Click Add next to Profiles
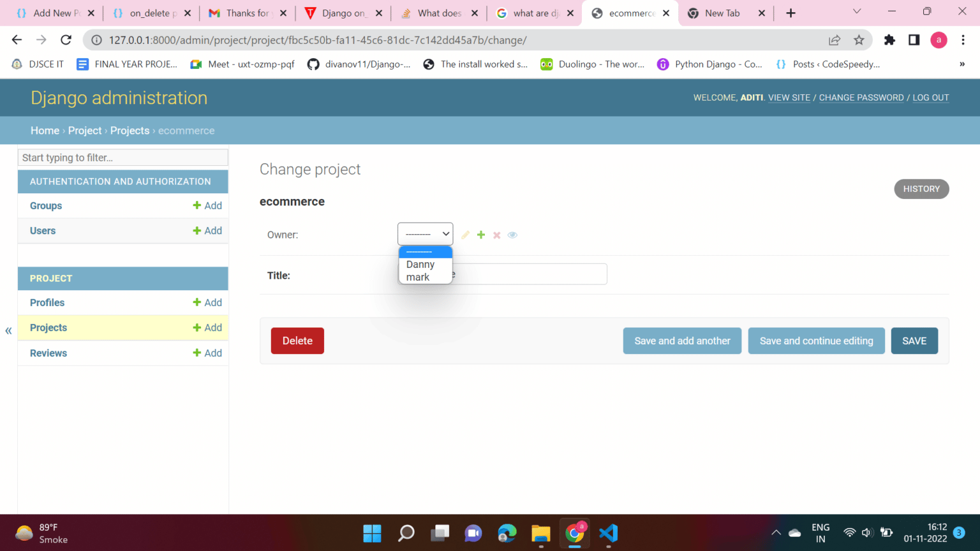Viewport: 980px width, 551px height. (x=214, y=302)
